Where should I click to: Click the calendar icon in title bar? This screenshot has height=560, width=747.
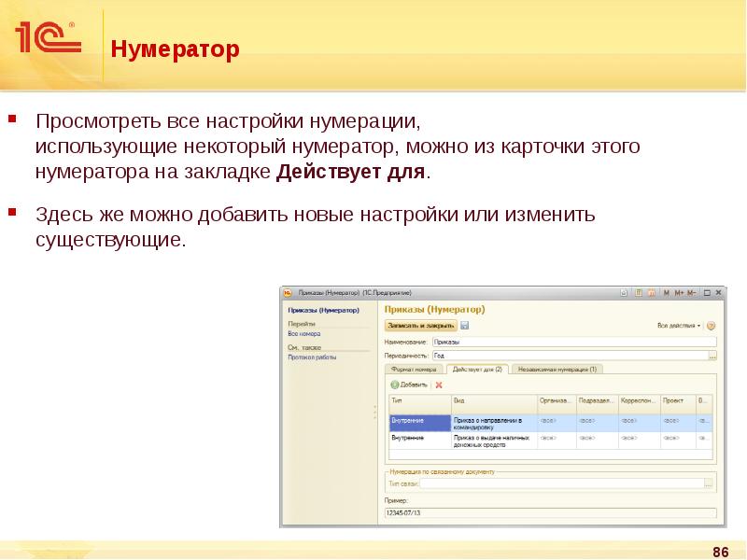tap(650, 292)
